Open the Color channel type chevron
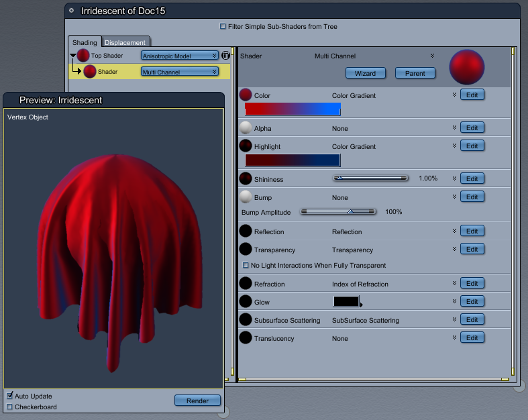This screenshot has height=420, width=528. tap(454, 95)
